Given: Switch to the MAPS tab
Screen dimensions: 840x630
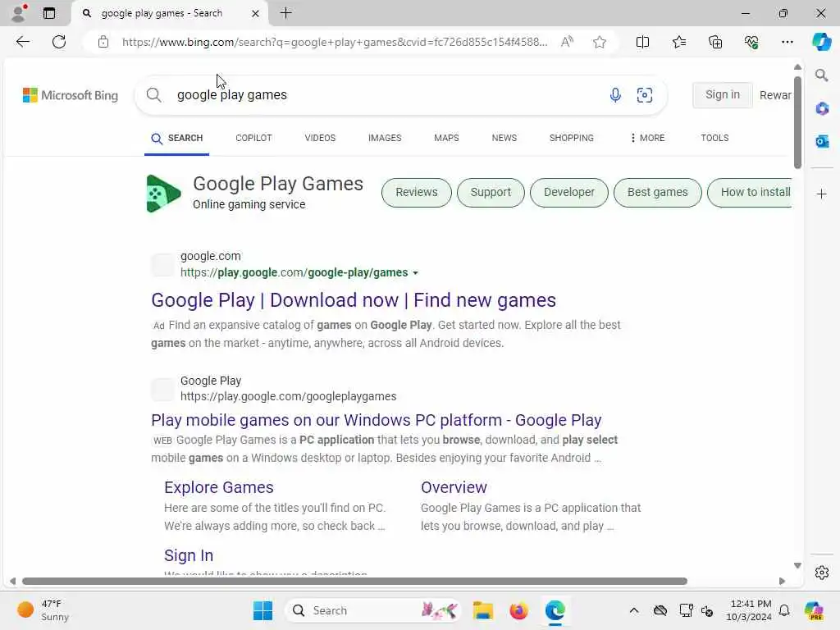Looking at the screenshot, I should [446, 138].
